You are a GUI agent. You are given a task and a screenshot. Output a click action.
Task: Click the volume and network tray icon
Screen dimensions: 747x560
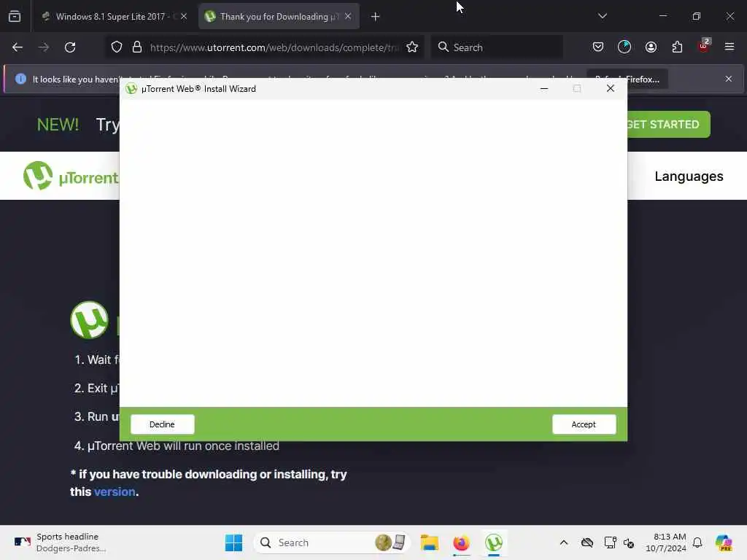(x=629, y=542)
